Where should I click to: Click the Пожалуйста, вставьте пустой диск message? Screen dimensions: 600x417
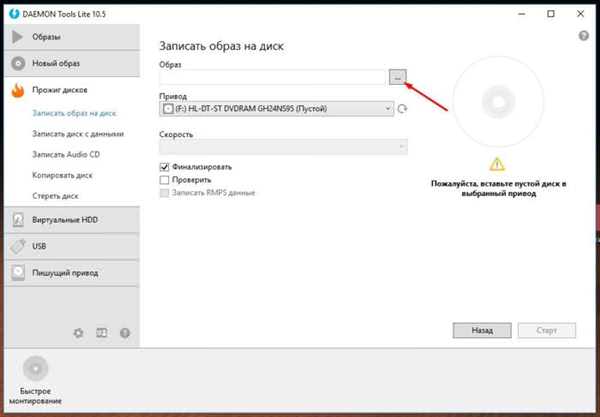[x=498, y=189]
